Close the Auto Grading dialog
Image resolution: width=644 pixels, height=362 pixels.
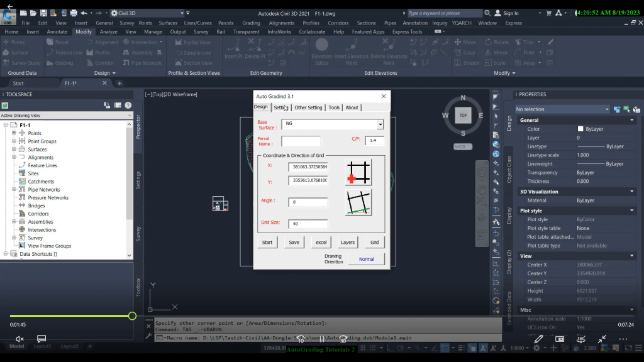[x=384, y=96]
